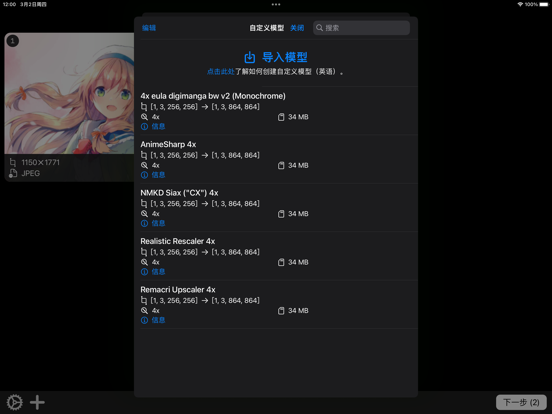The image size is (552, 414).
Task: Click the info circle icon under AnimeSharp 4x
Action: pos(144,175)
